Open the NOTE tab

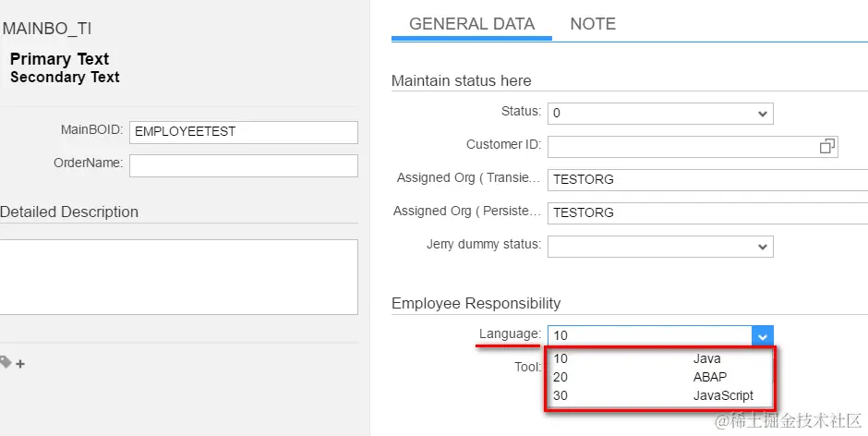[x=593, y=24]
